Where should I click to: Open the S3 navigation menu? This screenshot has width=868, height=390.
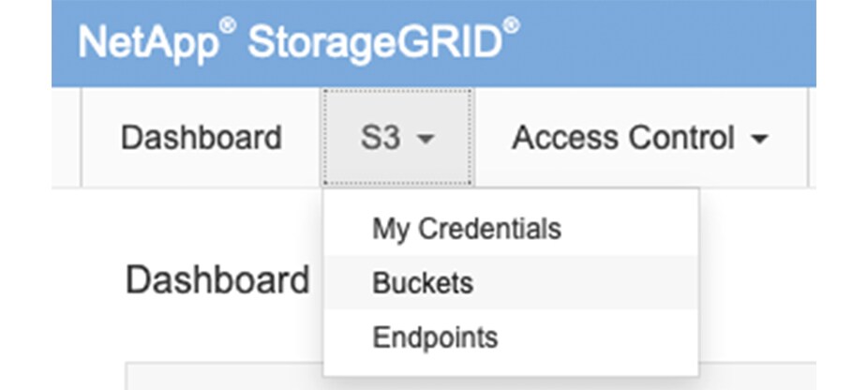coord(398,139)
